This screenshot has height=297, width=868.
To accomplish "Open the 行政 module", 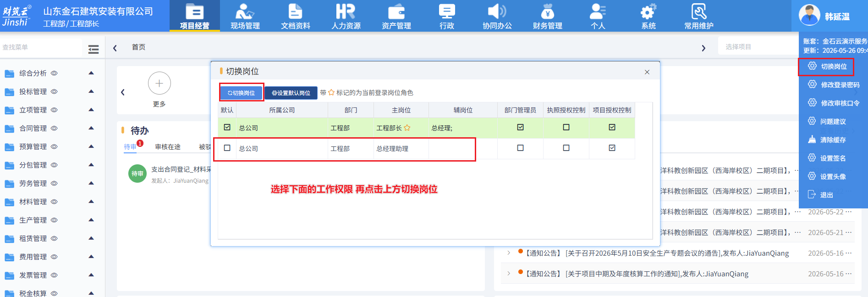I will pos(447,16).
